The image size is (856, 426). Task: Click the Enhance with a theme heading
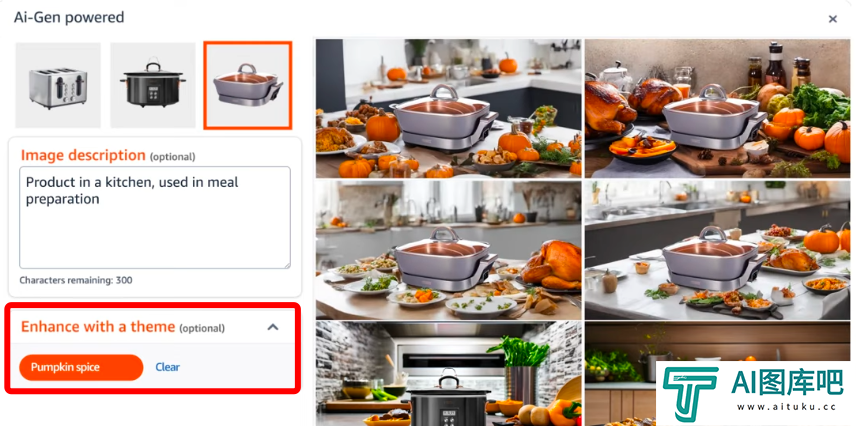coord(98,327)
